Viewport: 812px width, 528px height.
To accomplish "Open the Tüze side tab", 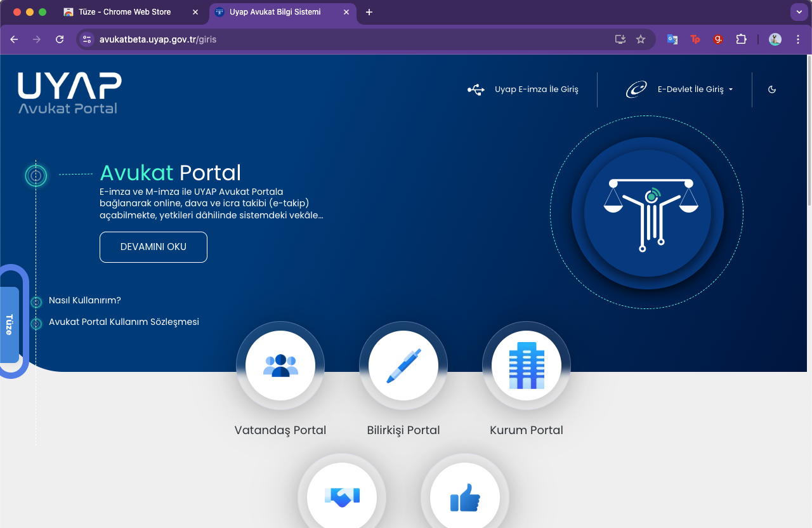I will (x=9, y=324).
